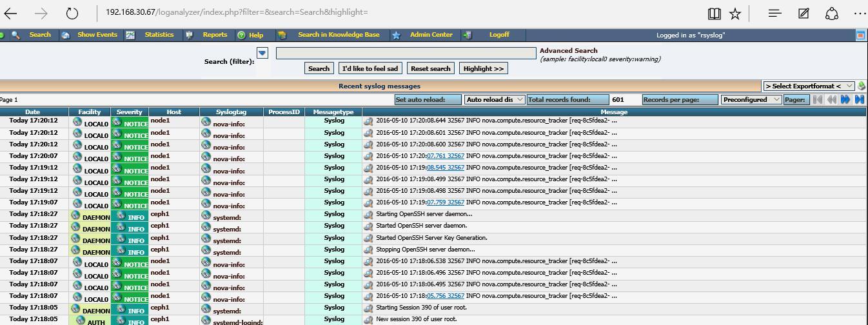Open the Preconfigured records per page dropdown
This screenshot has width=868, height=325.
click(x=751, y=99)
